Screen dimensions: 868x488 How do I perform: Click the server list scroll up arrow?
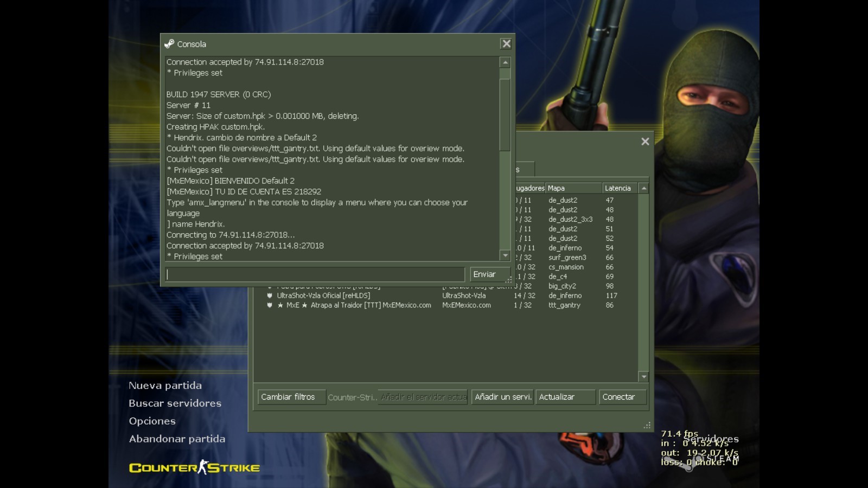pos(644,188)
